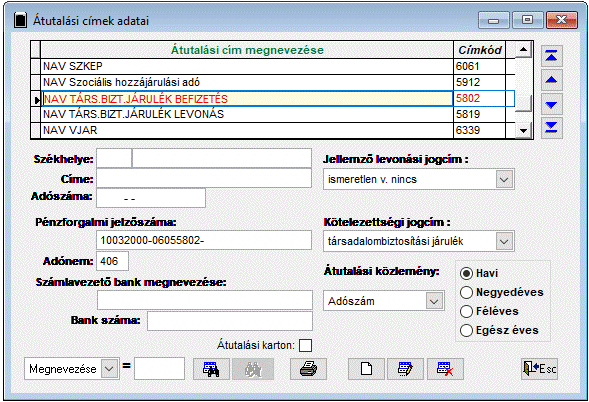This screenshot has height=402, width=589.
Task: Click code cell 5802
Action: tap(479, 99)
